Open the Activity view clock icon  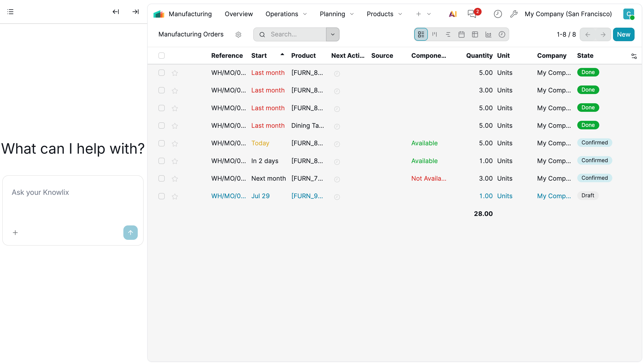(502, 34)
